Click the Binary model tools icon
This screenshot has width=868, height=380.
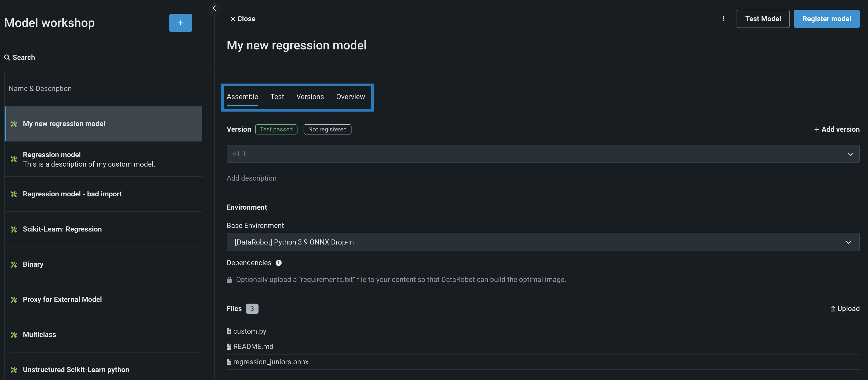click(14, 264)
